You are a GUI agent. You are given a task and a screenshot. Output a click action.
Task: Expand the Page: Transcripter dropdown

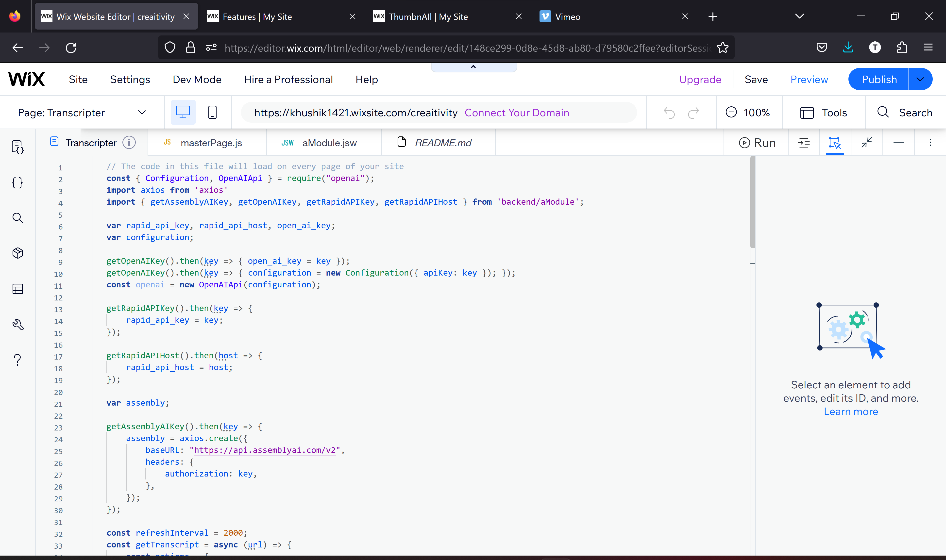pyautogui.click(x=142, y=113)
